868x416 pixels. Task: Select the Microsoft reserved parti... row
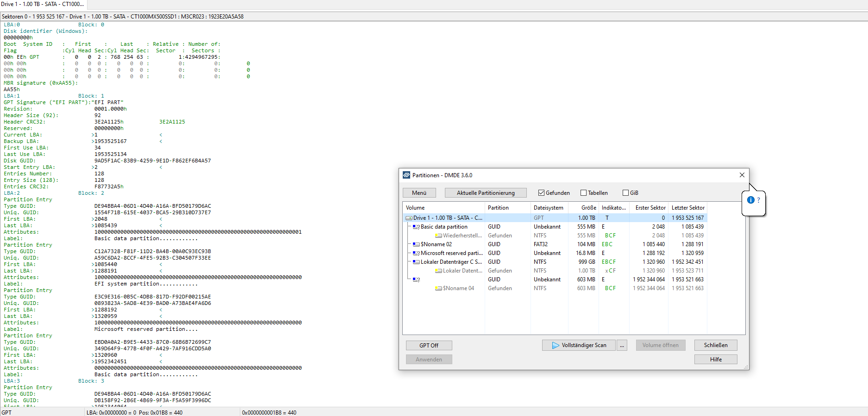pos(556,253)
